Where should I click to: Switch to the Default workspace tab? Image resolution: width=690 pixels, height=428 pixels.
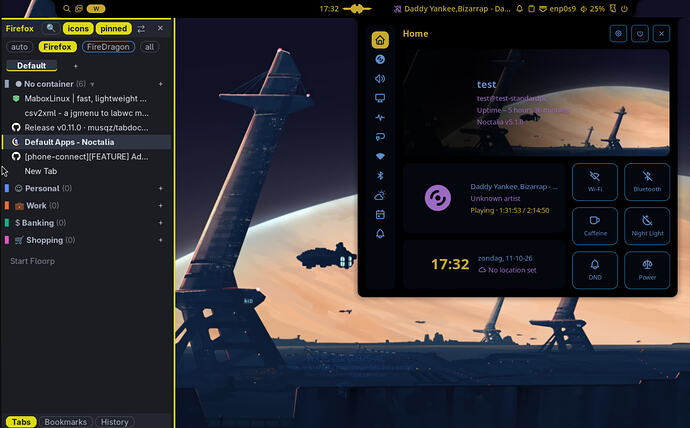click(x=31, y=66)
